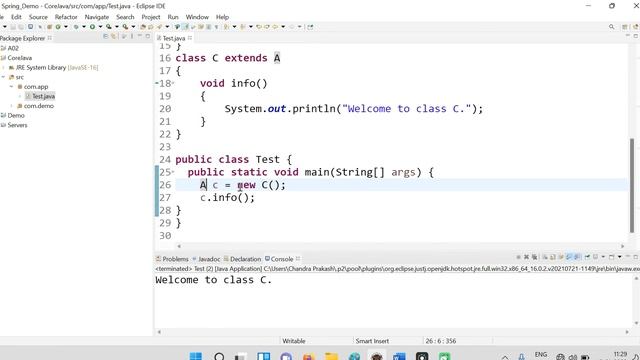Click Remove All Terminated Launches in Console
Screen dimensions: 640x360
pyautogui.click(x=534, y=257)
